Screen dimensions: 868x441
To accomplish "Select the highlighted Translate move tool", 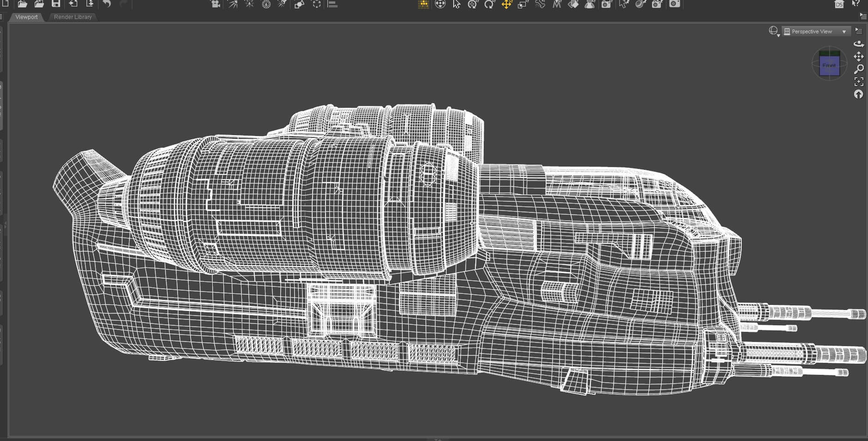I will click(x=506, y=4).
